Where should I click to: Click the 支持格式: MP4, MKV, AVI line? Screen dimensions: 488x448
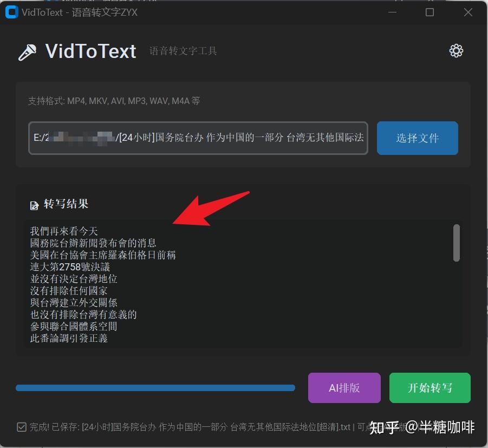[114, 101]
